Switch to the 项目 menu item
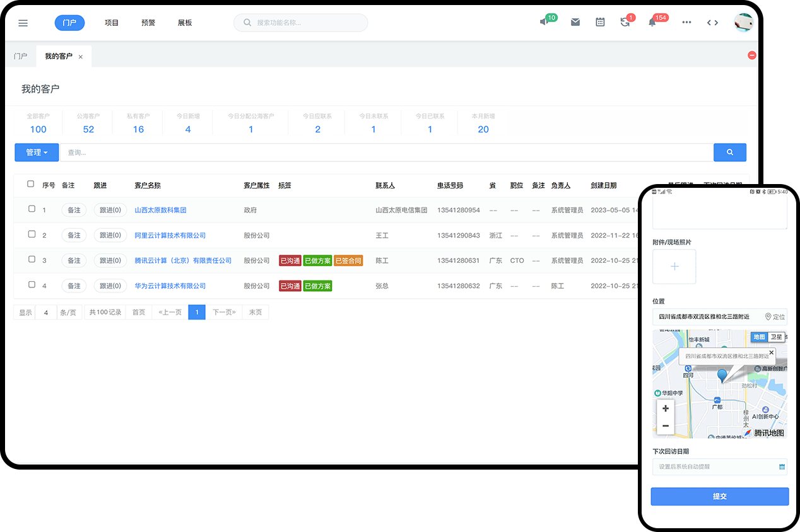 pos(112,23)
